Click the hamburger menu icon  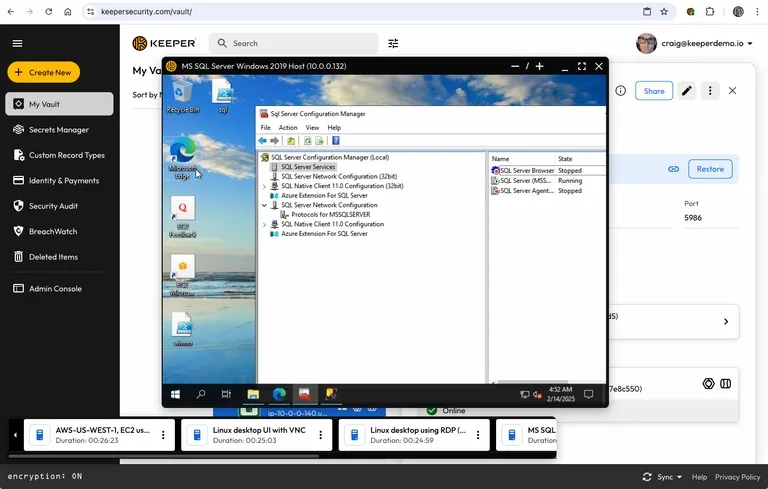[x=17, y=44]
